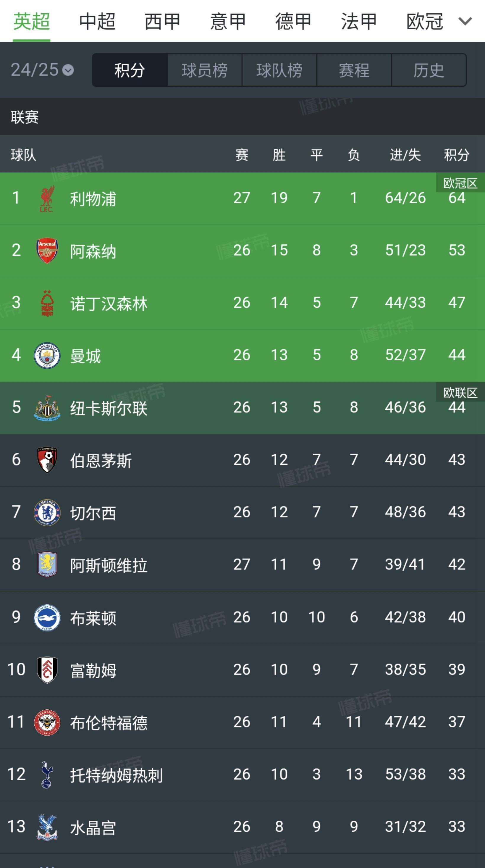Tap the Nottingham Forest crest icon
The height and width of the screenshot is (868, 485).
tap(47, 303)
